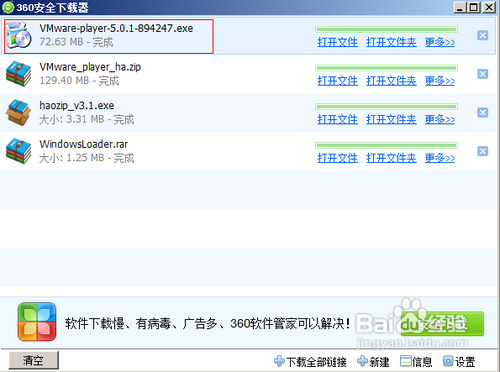Click progress bar of haozip_v3.1.exe
Image resolution: width=500 pixels, height=372 pixels.
click(x=386, y=107)
